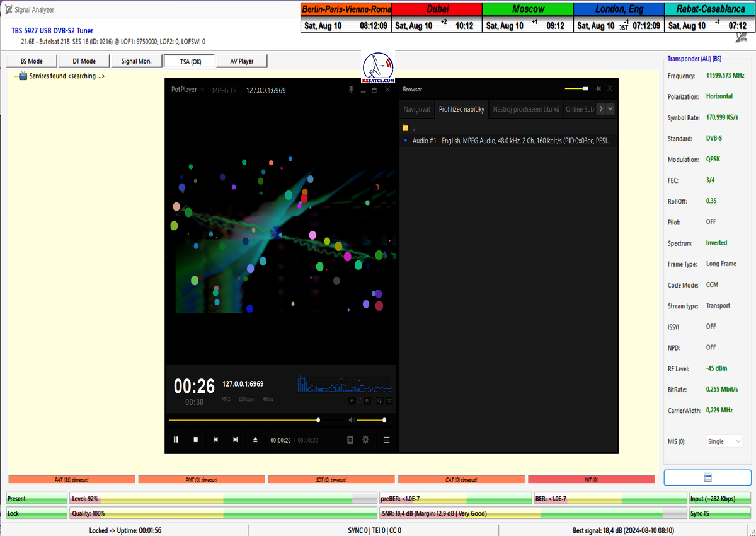Click the Signal Mon. button
The image size is (756, 536).
click(136, 61)
